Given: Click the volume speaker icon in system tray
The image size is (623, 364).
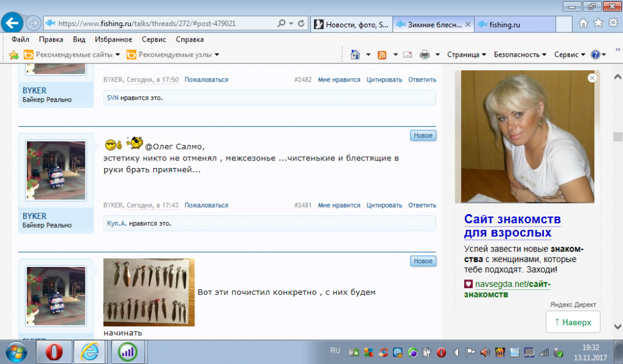Looking at the screenshot, I should (485, 352).
